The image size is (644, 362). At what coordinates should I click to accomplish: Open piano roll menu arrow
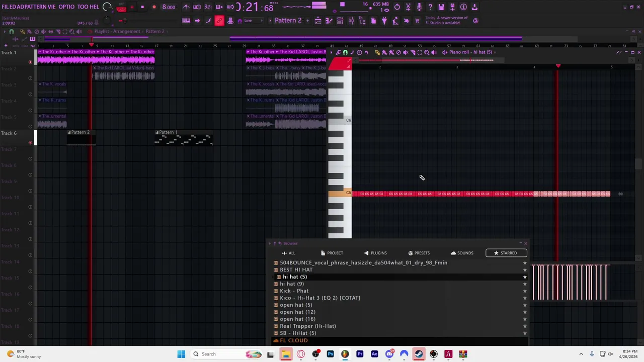pos(331,52)
